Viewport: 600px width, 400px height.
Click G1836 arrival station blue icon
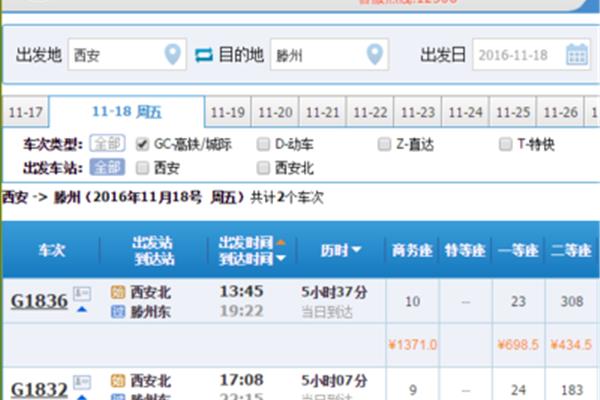118,312
